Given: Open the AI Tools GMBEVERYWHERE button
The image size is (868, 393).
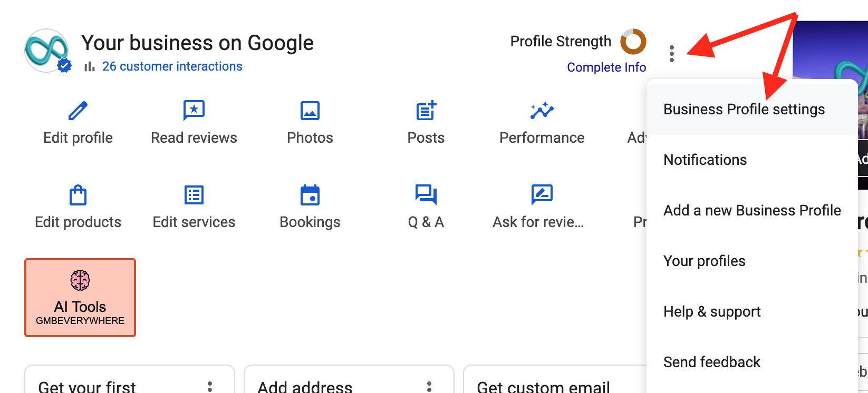Looking at the screenshot, I should click(x=80, y=298).
